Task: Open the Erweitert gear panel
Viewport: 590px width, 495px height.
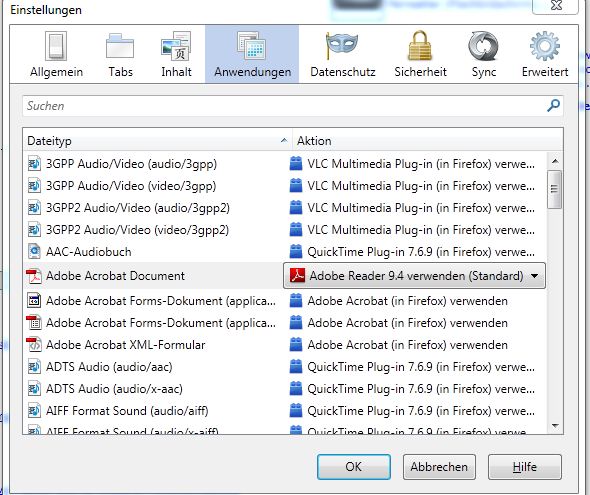Action: 545,55
